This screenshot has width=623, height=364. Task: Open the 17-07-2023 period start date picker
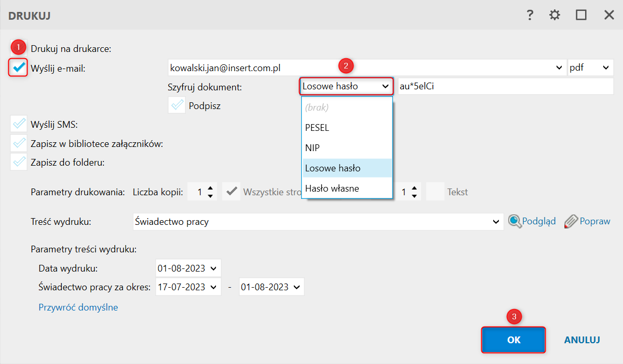click(188, 287)
